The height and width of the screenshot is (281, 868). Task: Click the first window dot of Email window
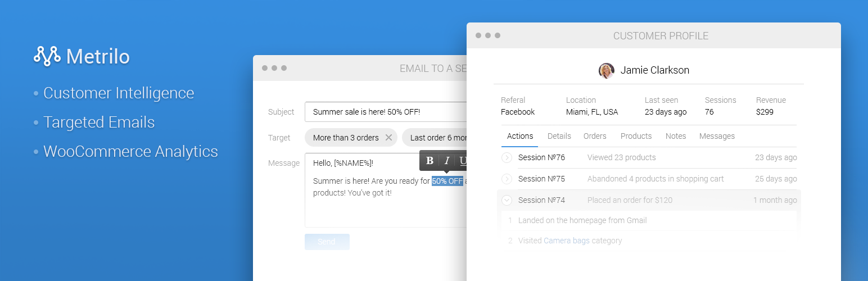(x=265, y=68)
